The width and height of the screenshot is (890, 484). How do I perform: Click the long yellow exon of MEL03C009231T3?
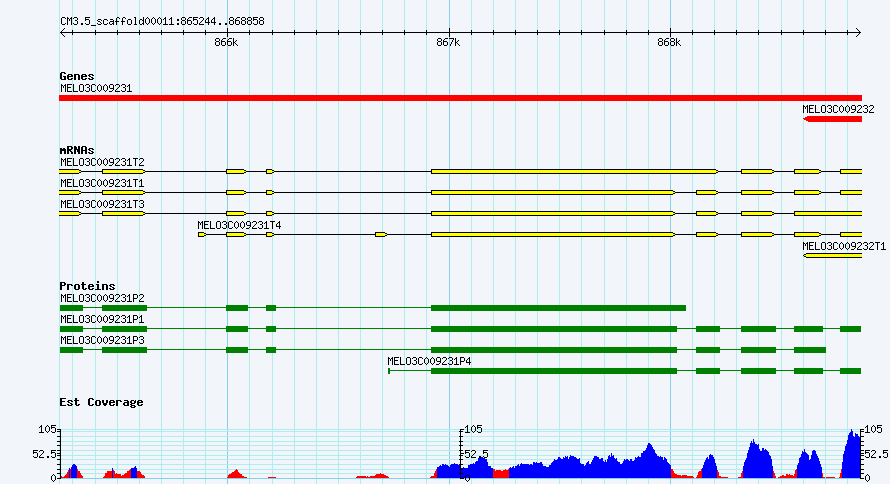(553, 213)
